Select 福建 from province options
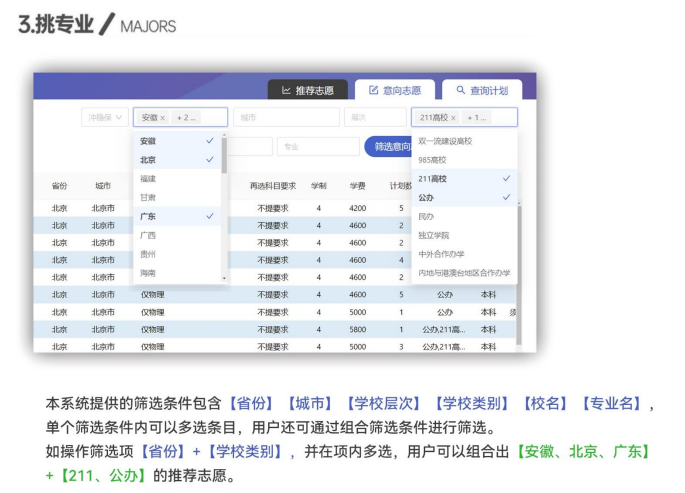This screenshot has width=685, height=493. click(148, 179)
